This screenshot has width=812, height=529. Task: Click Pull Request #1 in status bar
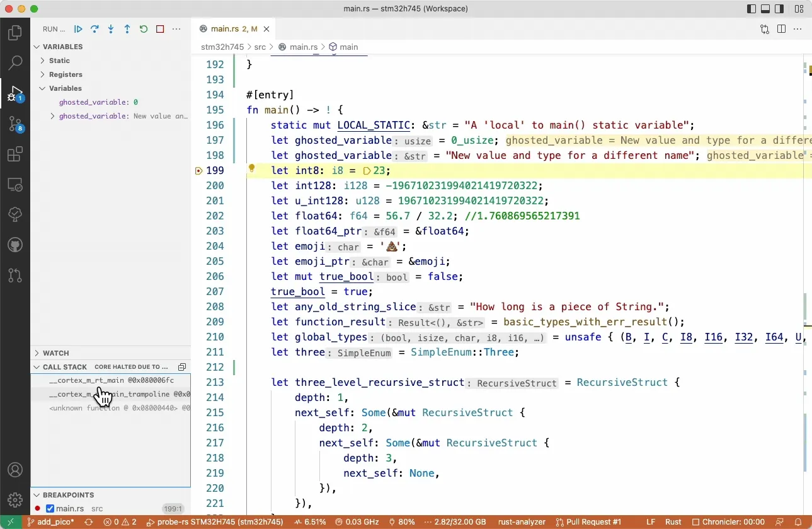point(588,522)
